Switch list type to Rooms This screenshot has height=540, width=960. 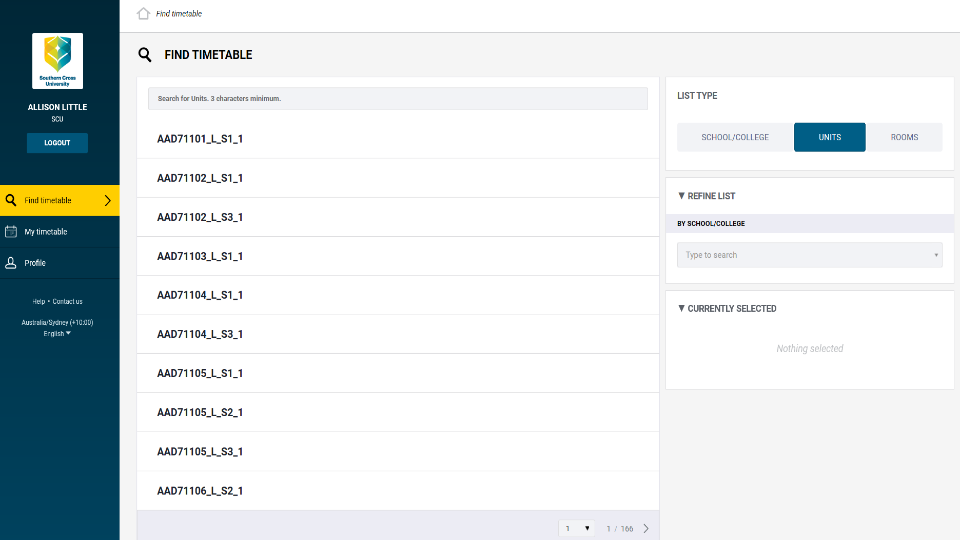[x=904, y=137]
